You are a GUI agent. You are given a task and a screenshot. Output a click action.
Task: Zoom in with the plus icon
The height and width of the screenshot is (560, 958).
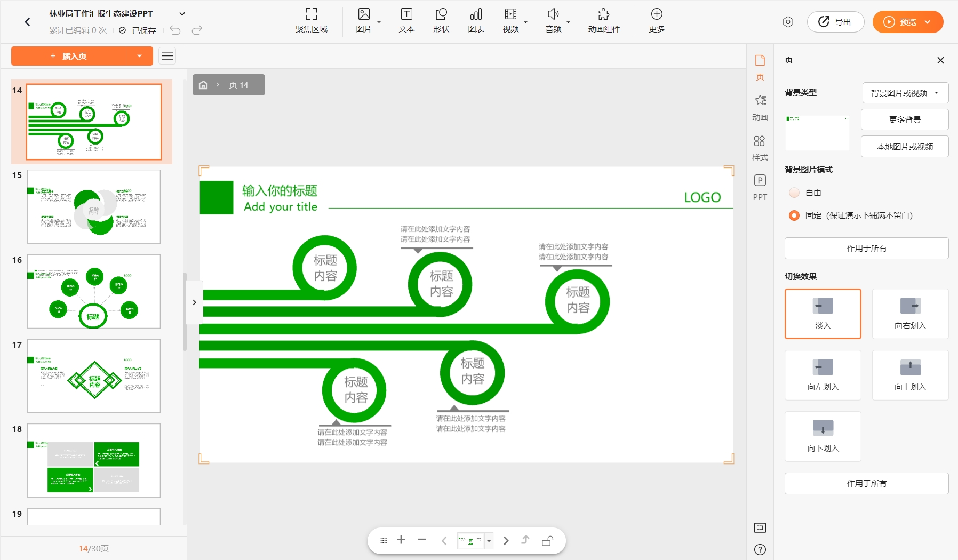(401, 540)
